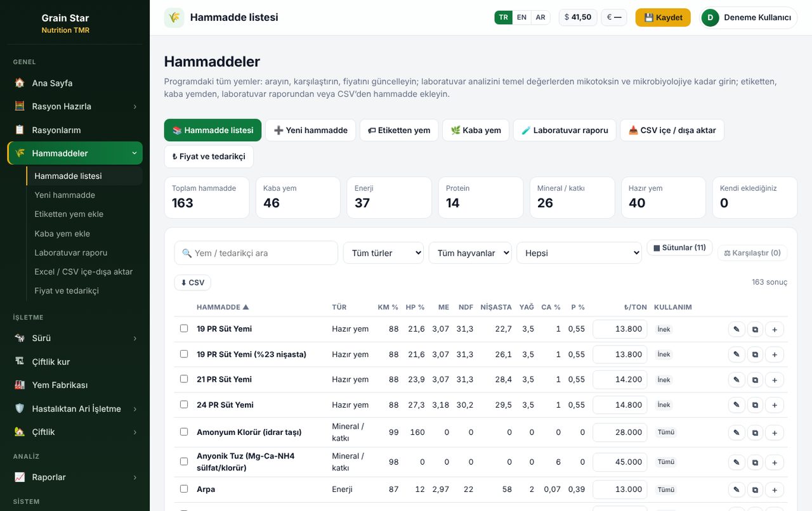Click the Karşılaştır (0) compare button
The width and height of the screenshot is (812, 511).
click(752, 253)
